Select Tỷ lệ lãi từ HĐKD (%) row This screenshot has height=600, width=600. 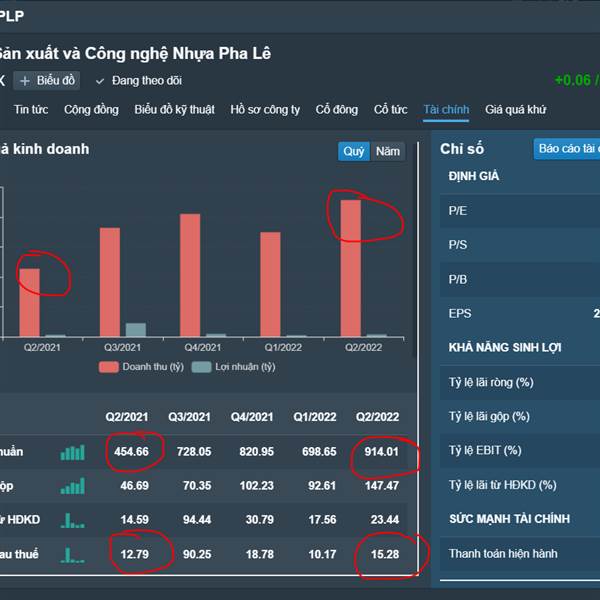[520, 485]
